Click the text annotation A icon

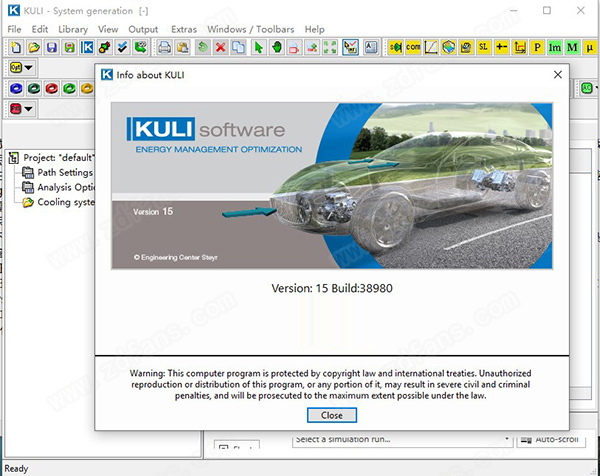coord(371,47)
